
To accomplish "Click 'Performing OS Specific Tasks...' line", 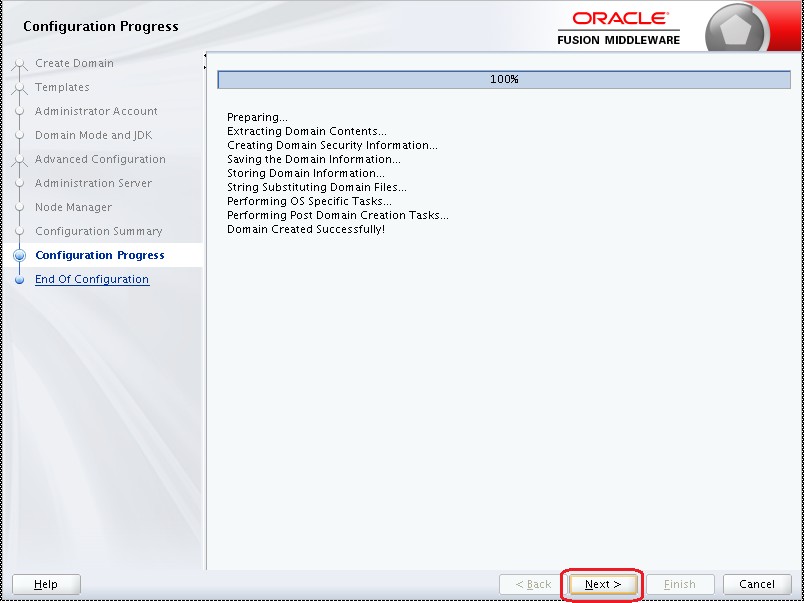I will pos(310,201).
